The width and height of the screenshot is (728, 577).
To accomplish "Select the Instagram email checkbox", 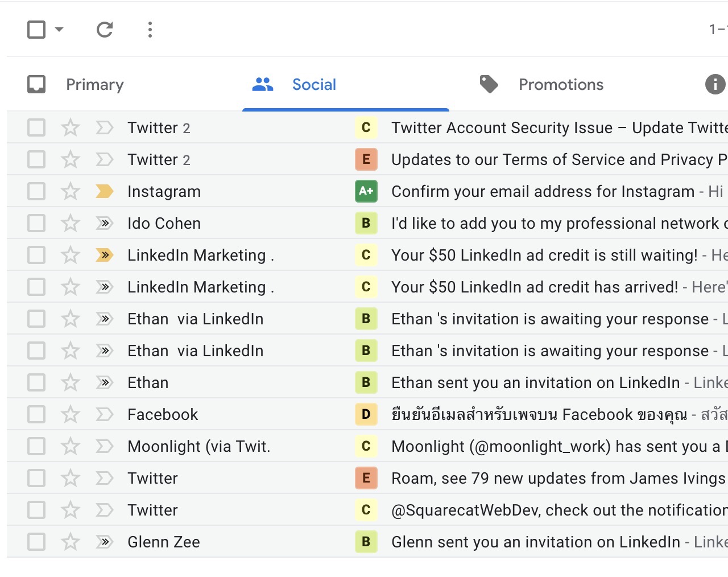I will [x=36, y=191].
